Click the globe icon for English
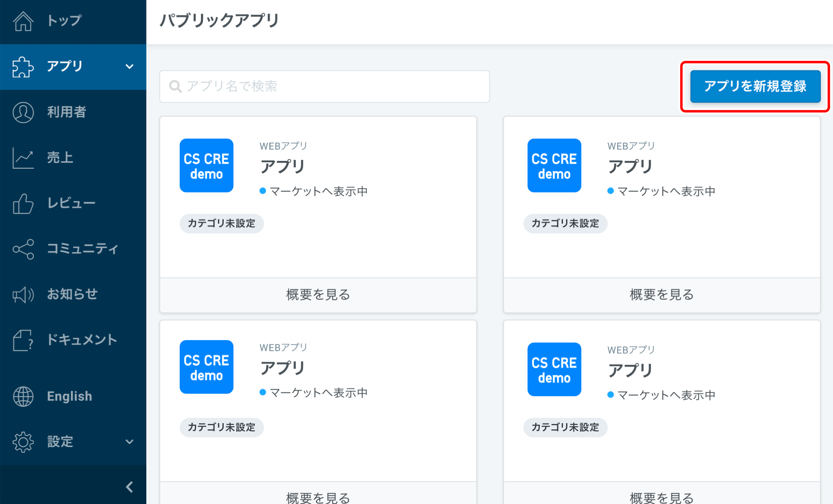This screenshot has height=504, width=833. pos(23,396)
